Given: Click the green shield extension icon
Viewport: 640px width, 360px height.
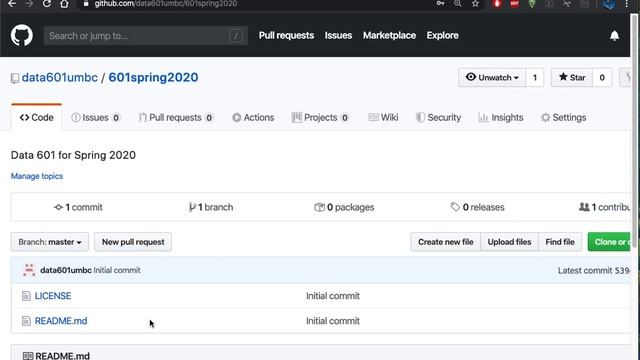Looking at the screenshot, I should (x=532, y=4).
